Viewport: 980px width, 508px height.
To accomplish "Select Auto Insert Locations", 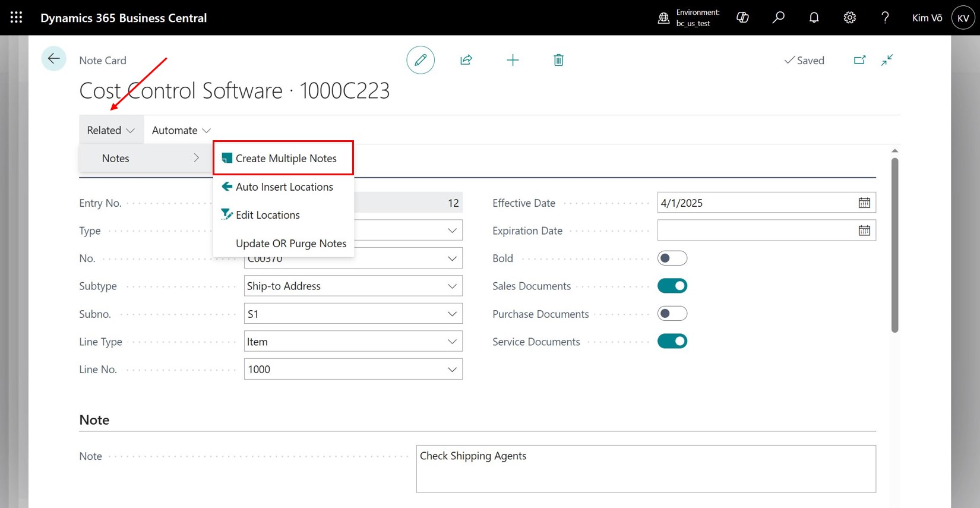I will coord(283,187).
